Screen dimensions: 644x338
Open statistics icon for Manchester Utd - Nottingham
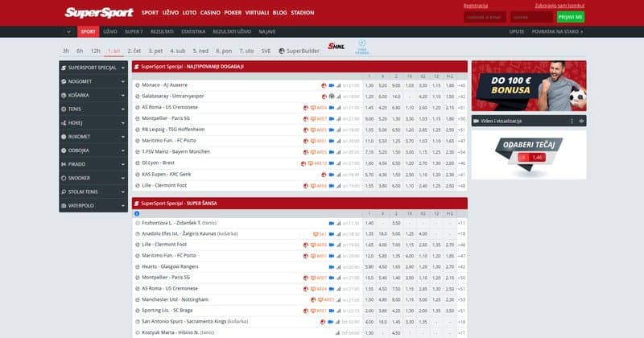point(338,300)
